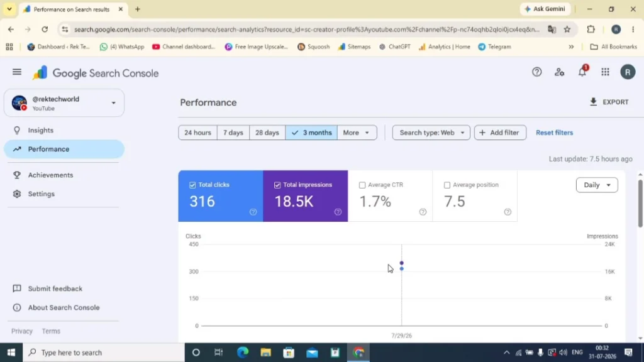
Task: Expand the More date range dropdown
Action: 357,133
